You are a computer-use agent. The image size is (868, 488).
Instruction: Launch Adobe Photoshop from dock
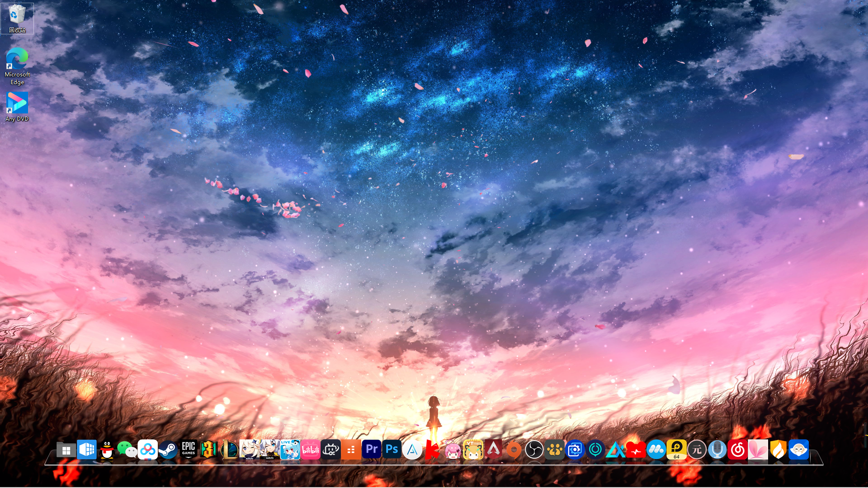tap(392, 450)
